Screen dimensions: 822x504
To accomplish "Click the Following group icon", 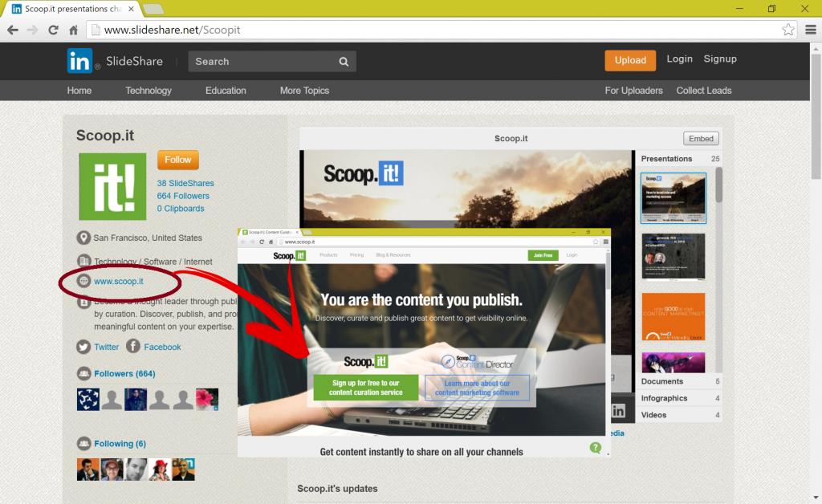I will click(83, 444).
